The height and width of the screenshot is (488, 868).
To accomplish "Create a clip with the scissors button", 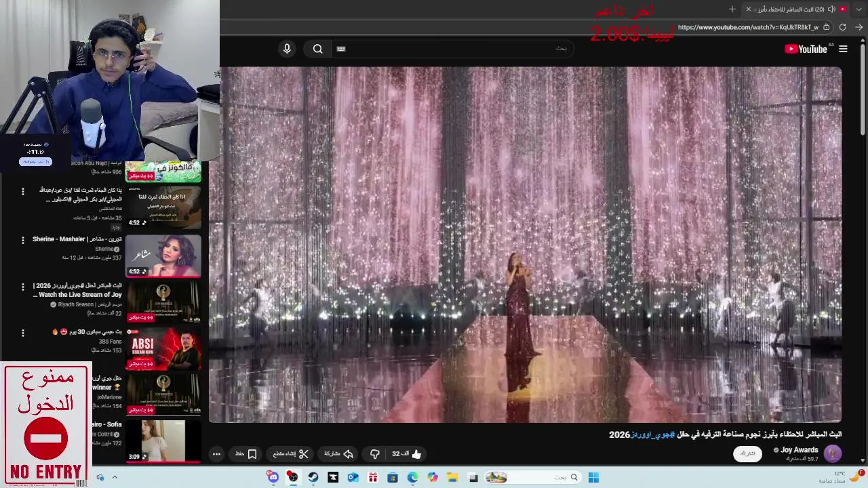I will coord(291,454).
